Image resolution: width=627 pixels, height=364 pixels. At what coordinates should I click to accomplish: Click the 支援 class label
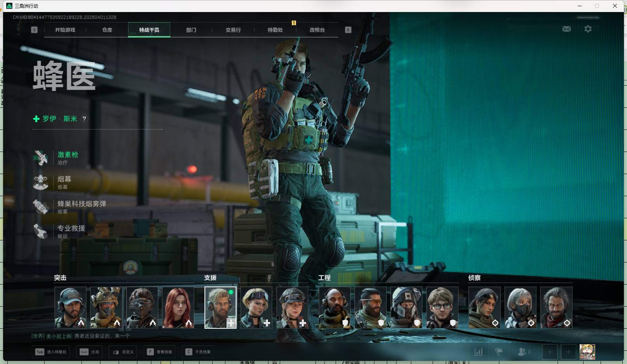pyautogui.click(x=210, y=278)
